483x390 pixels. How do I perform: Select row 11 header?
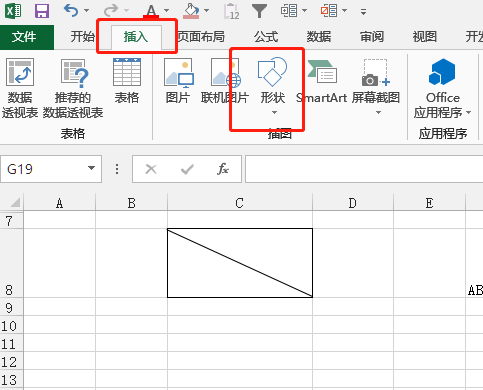11,343
